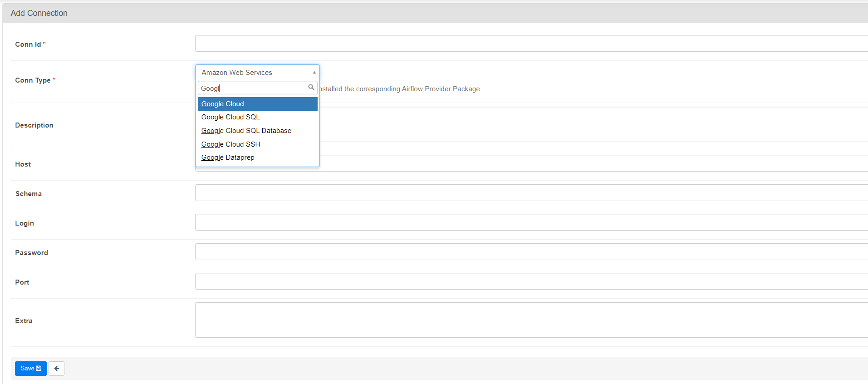This screenshot has width=868, height=384.
Task: Focus the Conn Id input field
Action: 531,44
